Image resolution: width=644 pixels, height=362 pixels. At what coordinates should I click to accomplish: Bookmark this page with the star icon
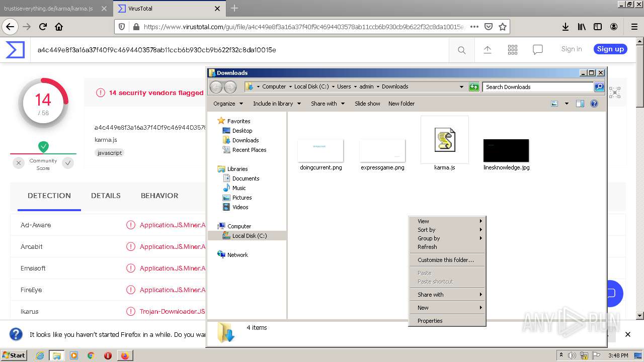tap(502, 27)
